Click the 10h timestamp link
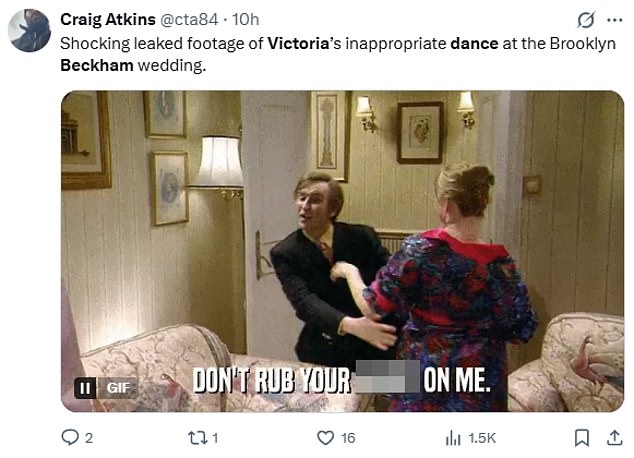This screenshot has height=458, width=634. (x=246, y=20)
